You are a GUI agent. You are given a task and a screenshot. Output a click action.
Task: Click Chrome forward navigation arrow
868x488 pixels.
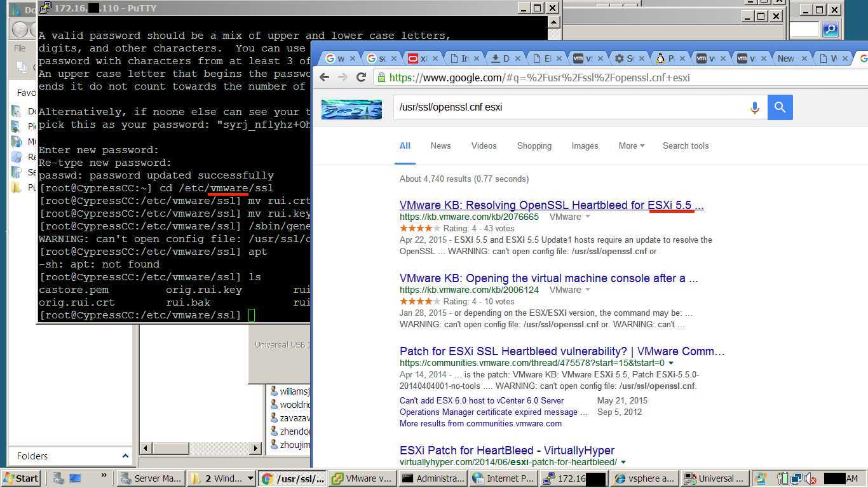(342, 78)
